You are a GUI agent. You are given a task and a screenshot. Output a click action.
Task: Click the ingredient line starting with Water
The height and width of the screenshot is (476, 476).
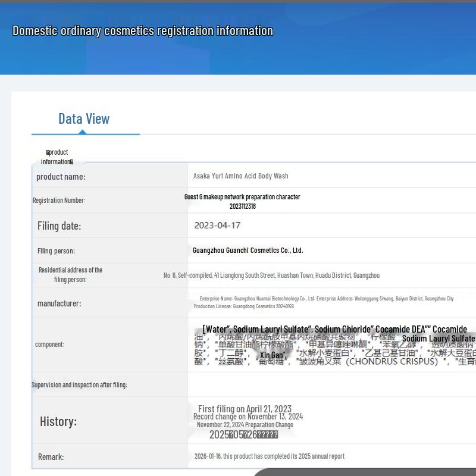click(334, 329)
